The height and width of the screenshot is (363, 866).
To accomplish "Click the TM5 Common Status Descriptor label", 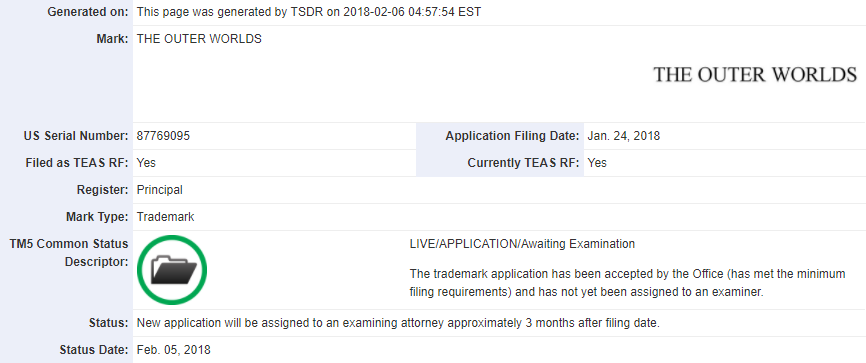I will click(69, 253).
